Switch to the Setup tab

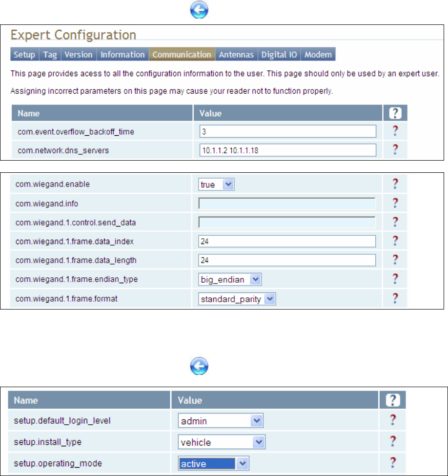pos(24,54)
